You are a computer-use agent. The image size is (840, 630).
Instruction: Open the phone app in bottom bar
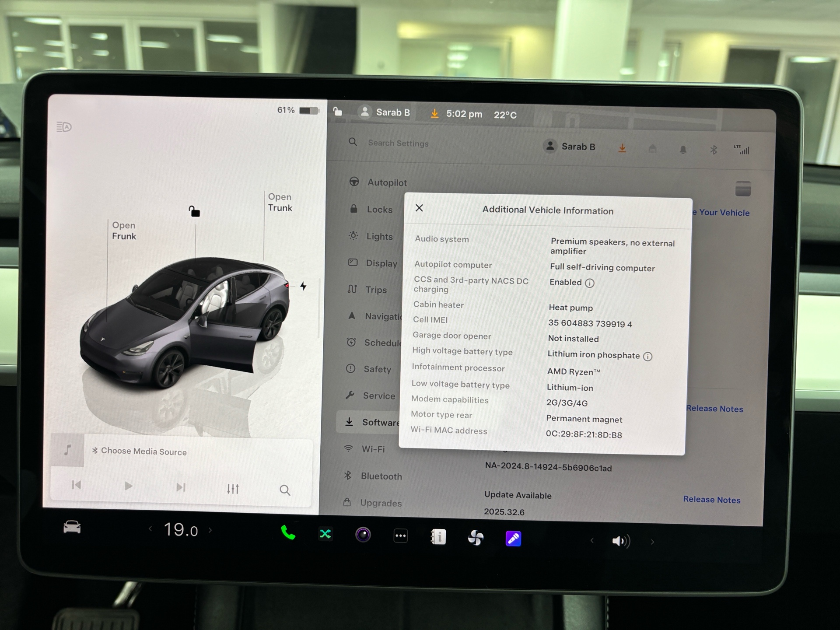click(x=288, y=532)
